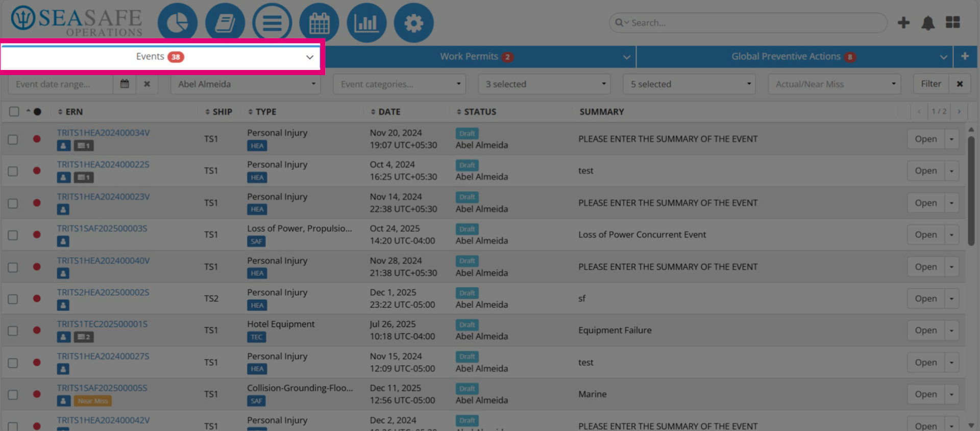Expand the Global Preventive Actions chevron
The image size is (980, 431).
944,57
